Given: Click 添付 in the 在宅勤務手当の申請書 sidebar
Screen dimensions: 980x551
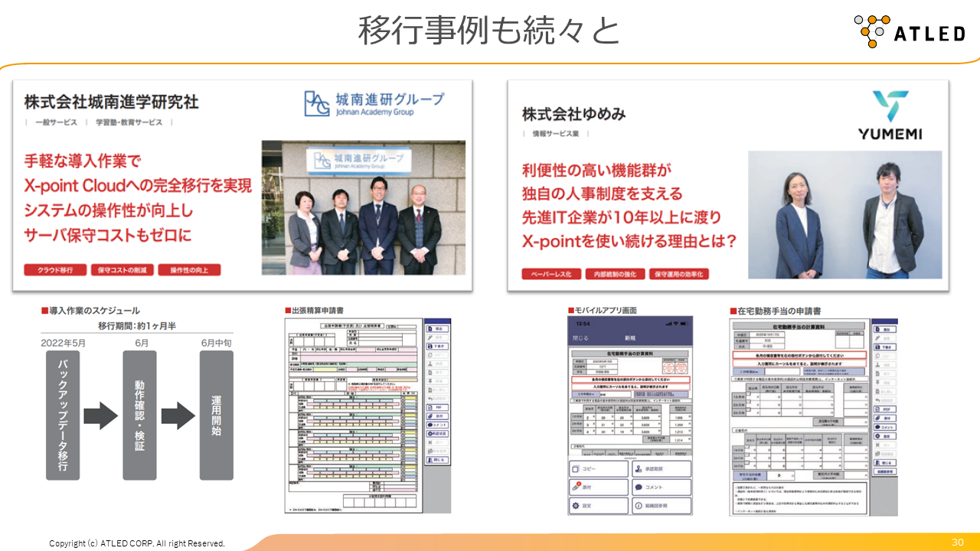Looking at the screenshot, I should point(885,418).
